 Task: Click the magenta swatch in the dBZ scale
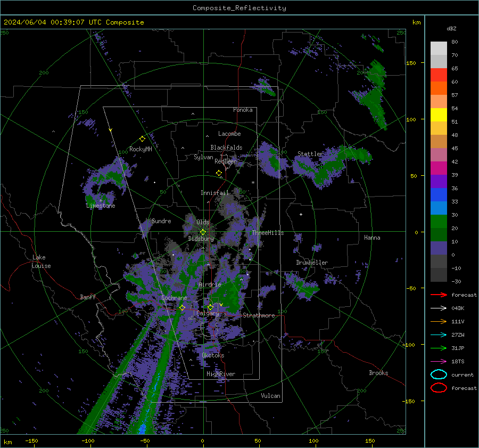pos(439,168)
